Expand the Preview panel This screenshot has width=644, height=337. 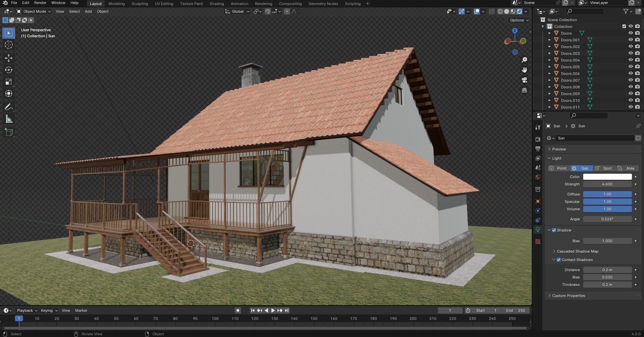[x=559, y=149]
